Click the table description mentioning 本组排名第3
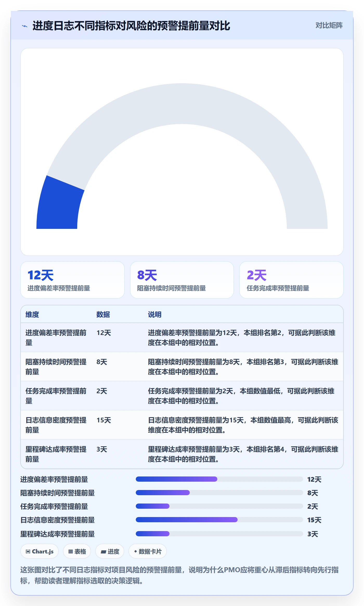Viewport: 364px width, 606px height. (x=243, y=367)
